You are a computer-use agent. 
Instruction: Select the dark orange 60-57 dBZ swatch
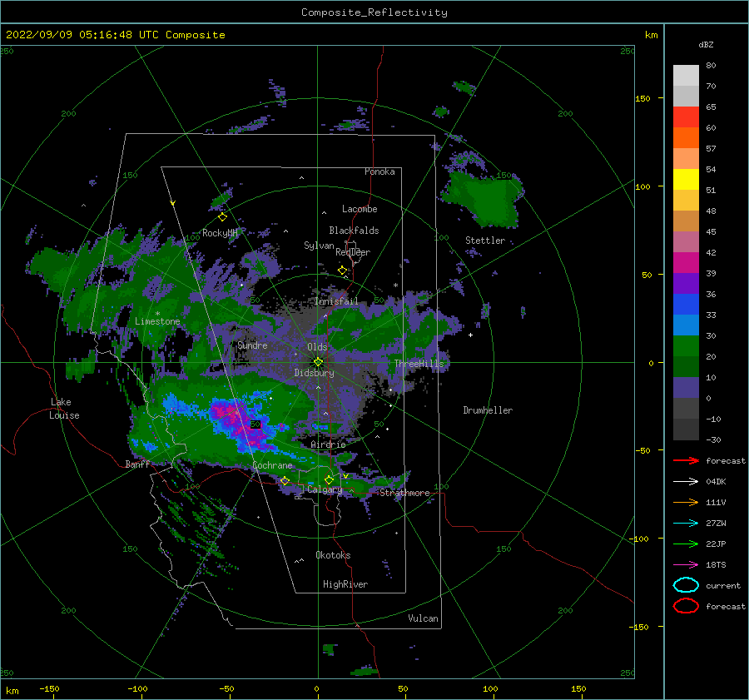[686, 137]
